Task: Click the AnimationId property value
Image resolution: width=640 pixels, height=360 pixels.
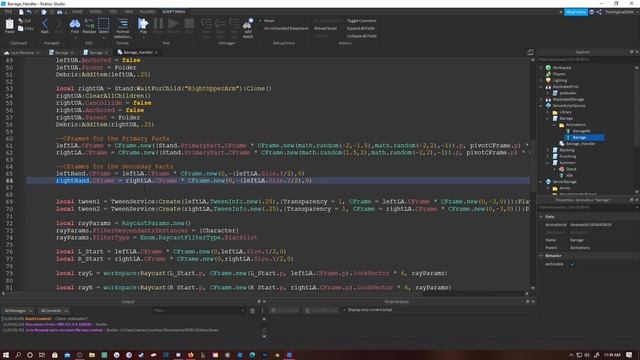Action: pos(590,224)
